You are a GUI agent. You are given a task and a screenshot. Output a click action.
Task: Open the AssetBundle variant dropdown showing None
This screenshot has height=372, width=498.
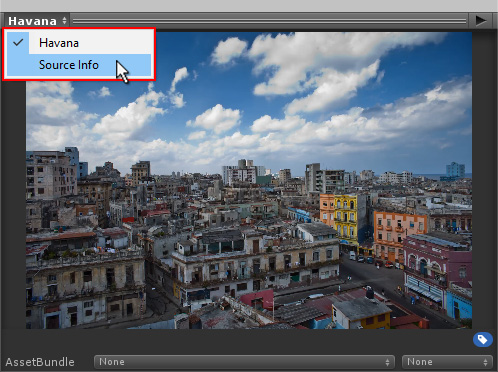pos(447,362)
